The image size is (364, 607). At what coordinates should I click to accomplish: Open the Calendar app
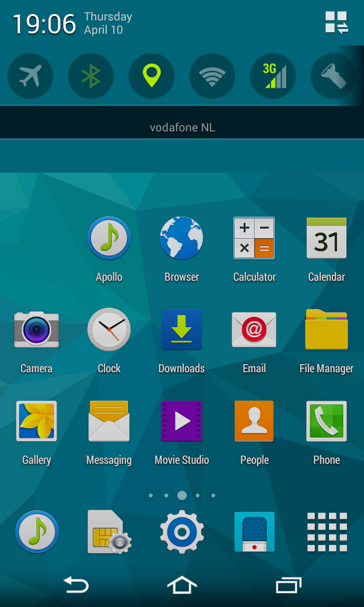point(326,237)
